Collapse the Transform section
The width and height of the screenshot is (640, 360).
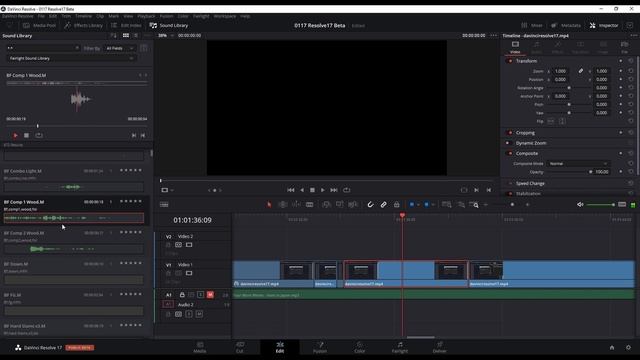click(x=526, y=61)
